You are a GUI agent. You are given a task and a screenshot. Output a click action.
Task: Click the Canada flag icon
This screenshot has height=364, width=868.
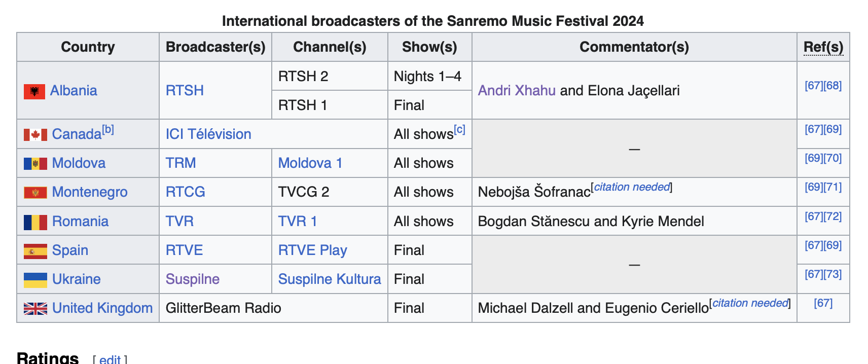point(35,135)
